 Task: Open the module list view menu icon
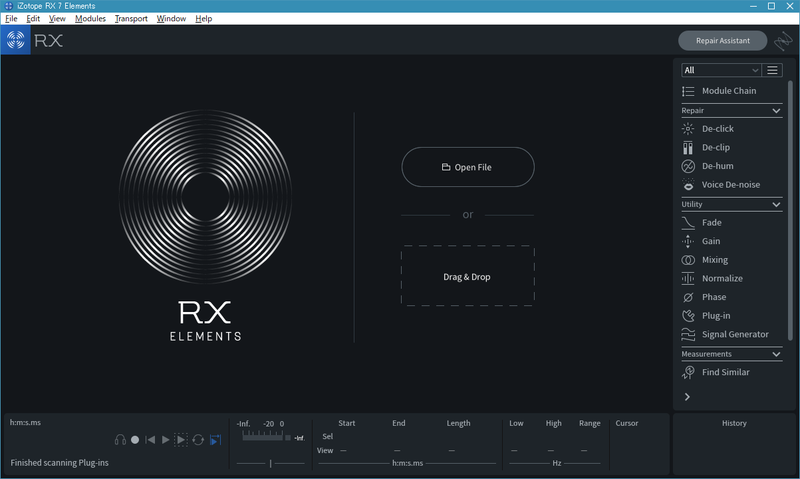pyautogui.click(x=772, y=70)
